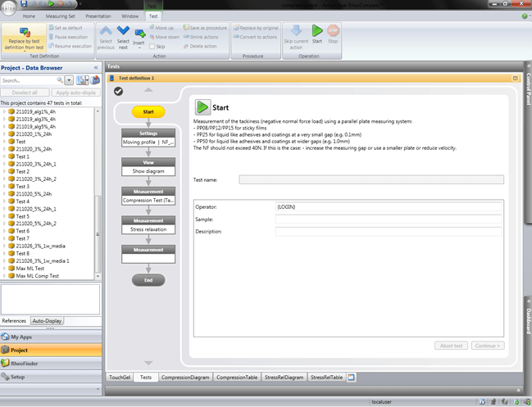Image resolution: width=532 pixels, height=407 pixels.
Task: Open the My Apps panel
Action: coord(51,337)
